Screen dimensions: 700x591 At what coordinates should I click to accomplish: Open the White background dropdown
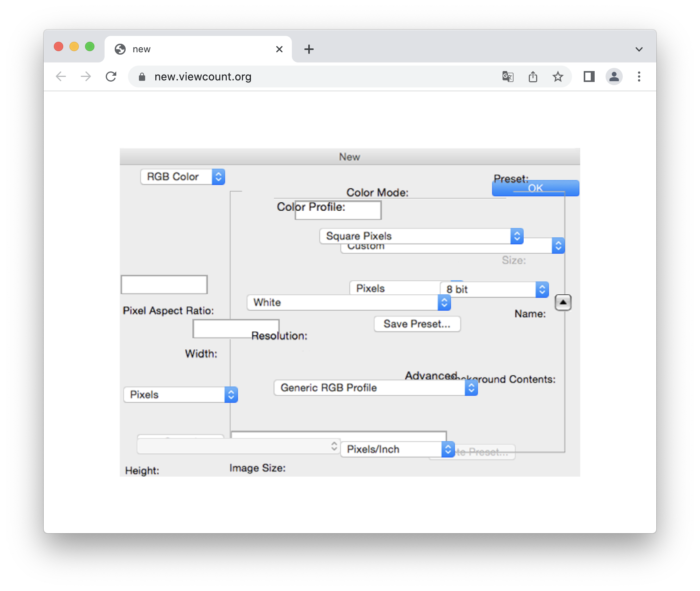[349, 303]
